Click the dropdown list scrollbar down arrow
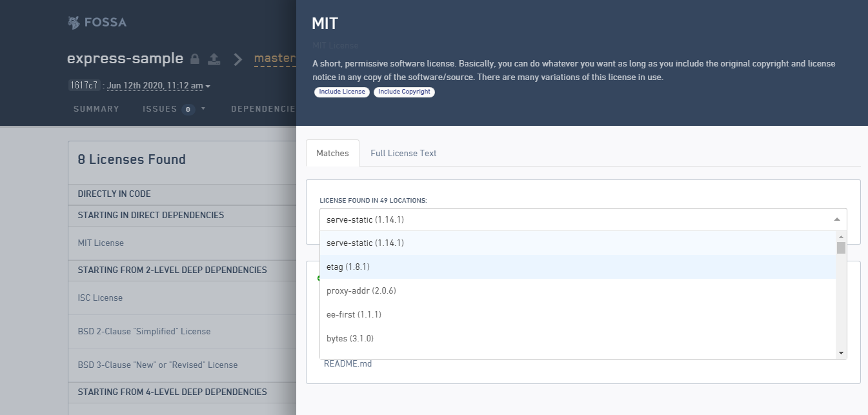This screenshot has width=868, height=415. 841,353
